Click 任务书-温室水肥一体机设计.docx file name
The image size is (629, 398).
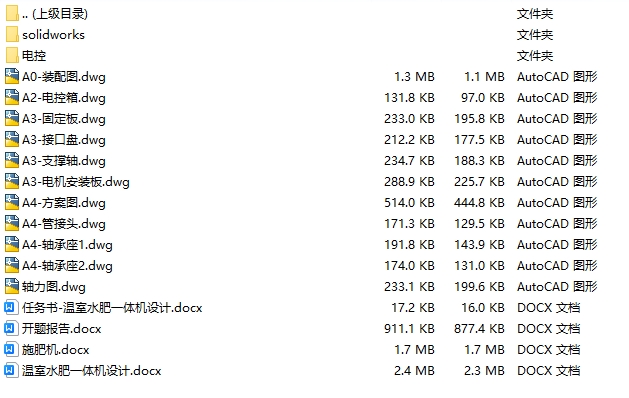[112, 308]
